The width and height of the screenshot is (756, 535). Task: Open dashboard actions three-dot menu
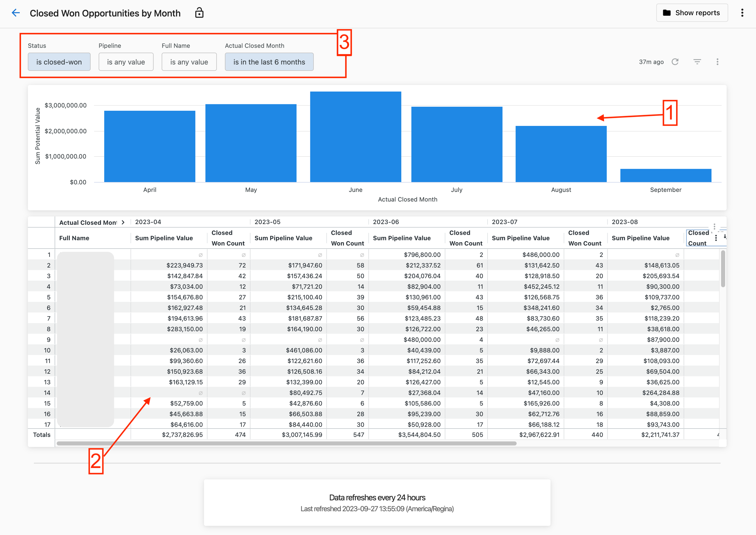tap(717, 61)
